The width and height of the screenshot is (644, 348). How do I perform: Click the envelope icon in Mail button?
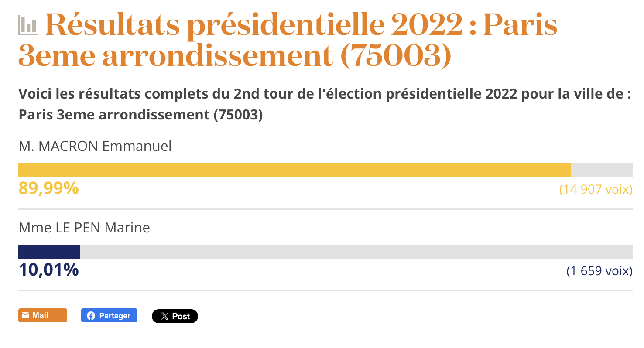click(x=25, y=315)
